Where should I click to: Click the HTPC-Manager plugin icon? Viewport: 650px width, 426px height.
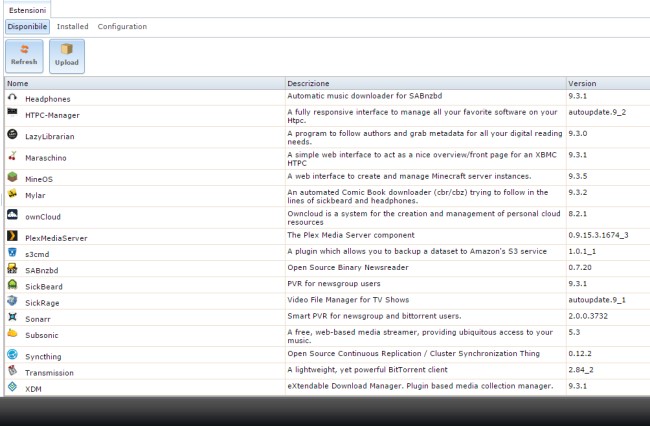(12, 112)
